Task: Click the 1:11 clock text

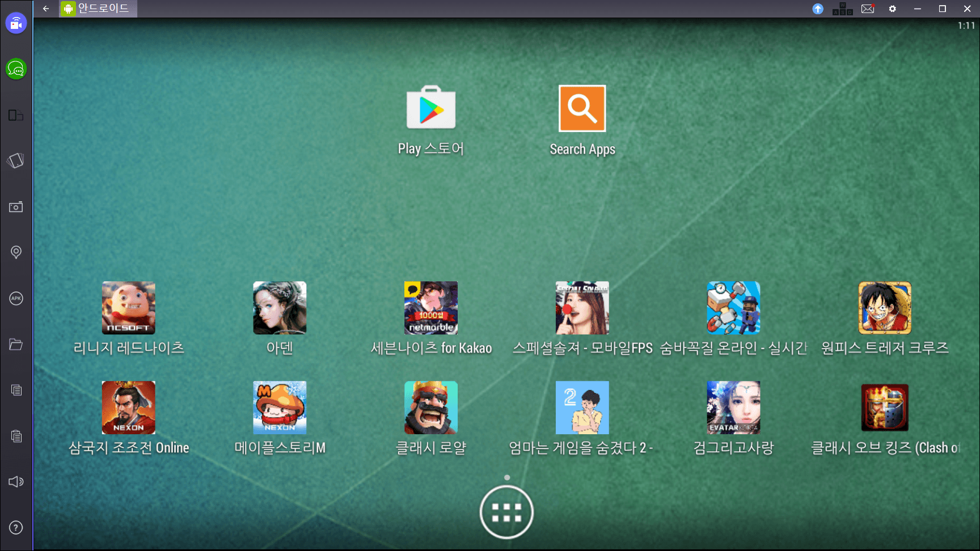Action: (x=966, y=26)
